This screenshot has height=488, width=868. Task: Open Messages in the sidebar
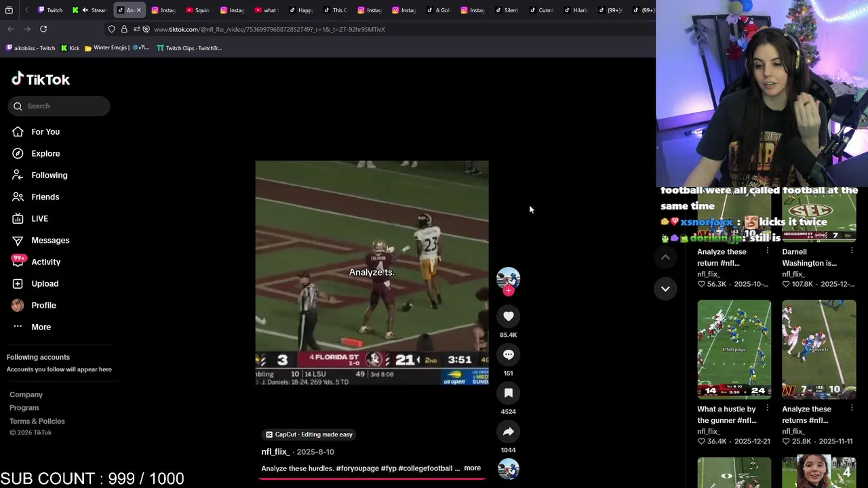point(50,240)
